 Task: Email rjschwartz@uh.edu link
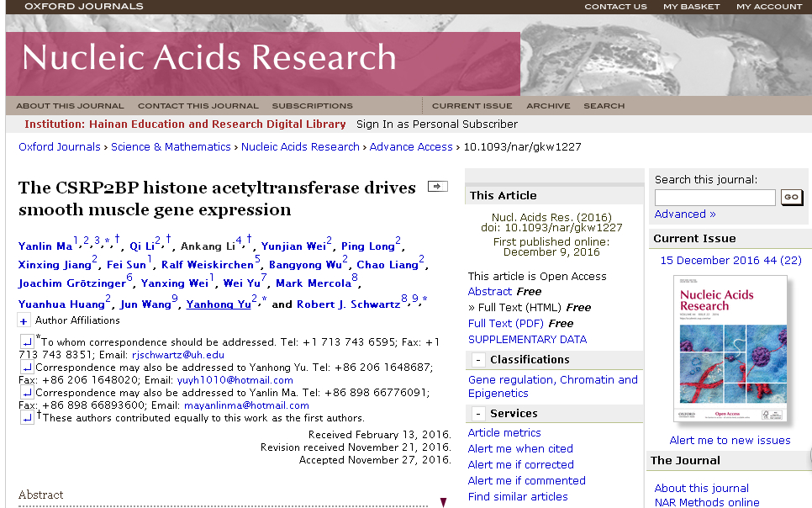185,355
